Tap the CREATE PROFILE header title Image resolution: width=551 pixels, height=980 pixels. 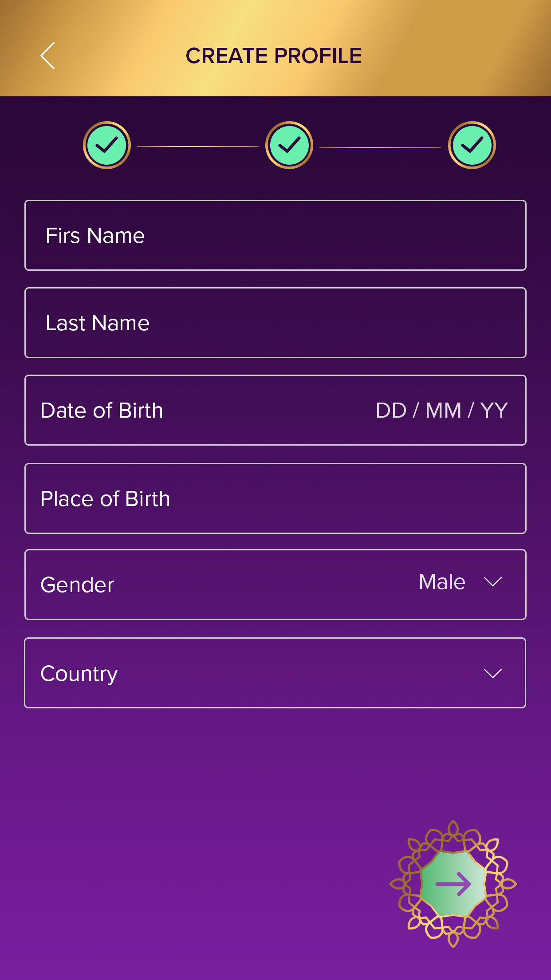[273, 56]
